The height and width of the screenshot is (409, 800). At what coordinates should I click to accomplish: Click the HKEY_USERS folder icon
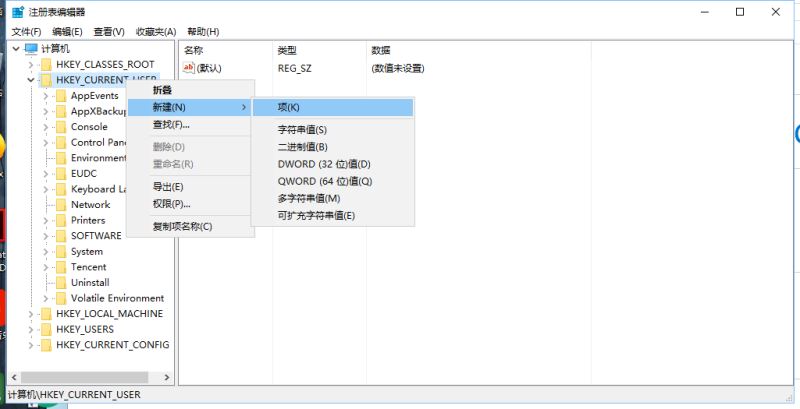(x=46, y=329)
